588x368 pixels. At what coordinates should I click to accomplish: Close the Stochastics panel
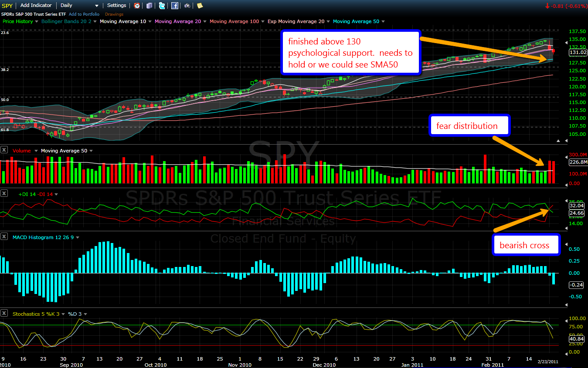pyautogui.click(x=4, y=313)
